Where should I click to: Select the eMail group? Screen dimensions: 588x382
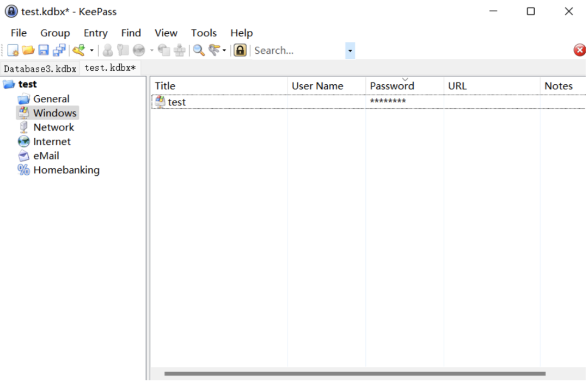(46, 156)
